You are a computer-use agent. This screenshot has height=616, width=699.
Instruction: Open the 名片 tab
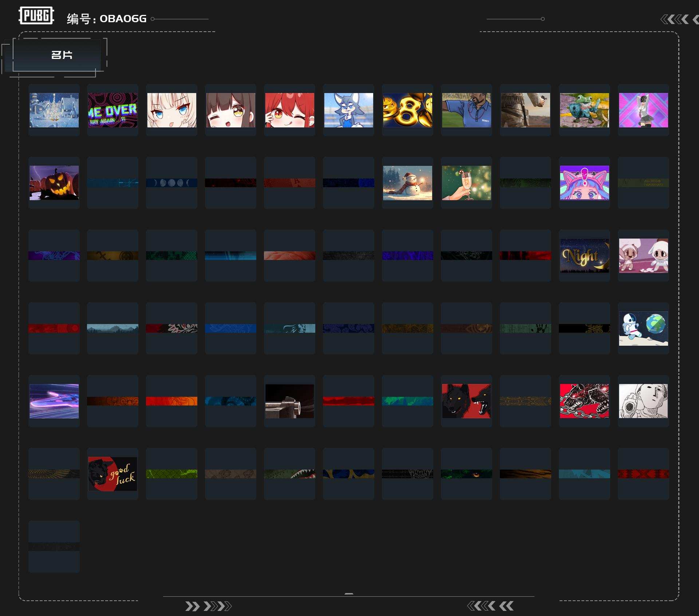tap(62, 55)
